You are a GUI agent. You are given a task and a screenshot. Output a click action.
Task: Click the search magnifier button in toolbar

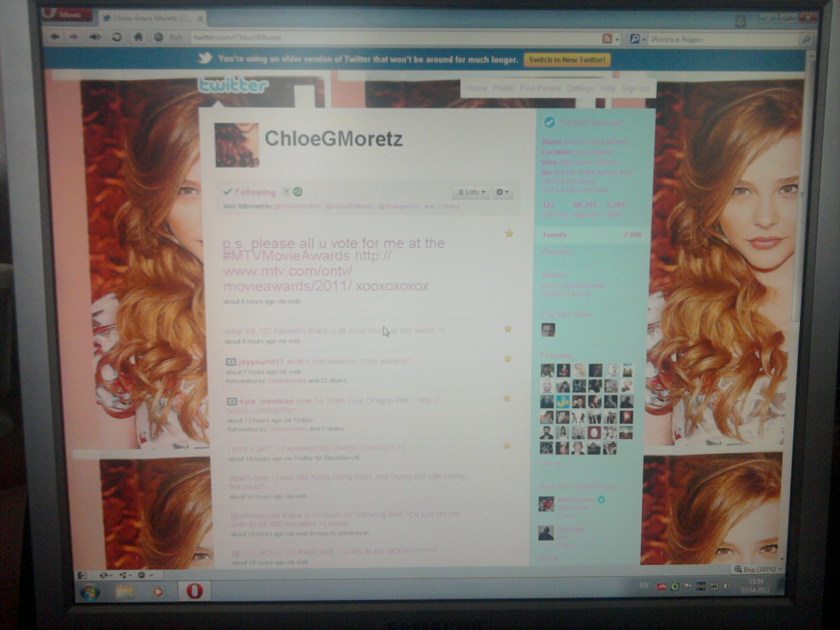(x=807, y=40)
